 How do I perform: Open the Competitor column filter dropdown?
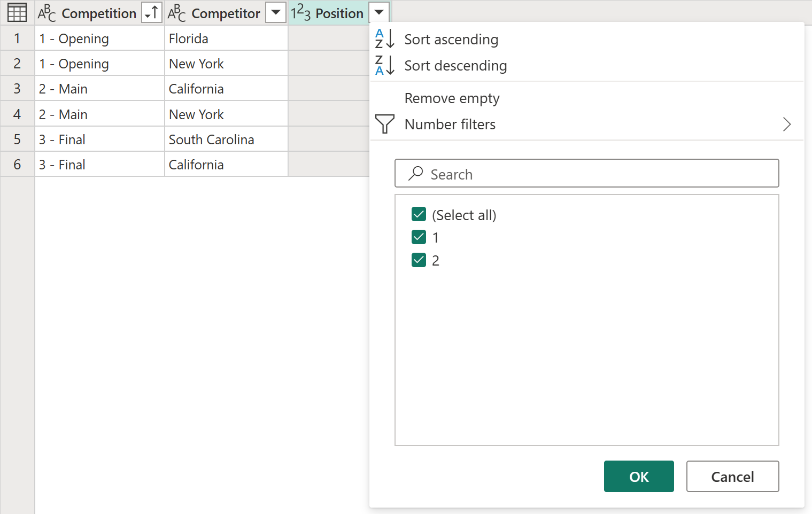pos(276,13)
